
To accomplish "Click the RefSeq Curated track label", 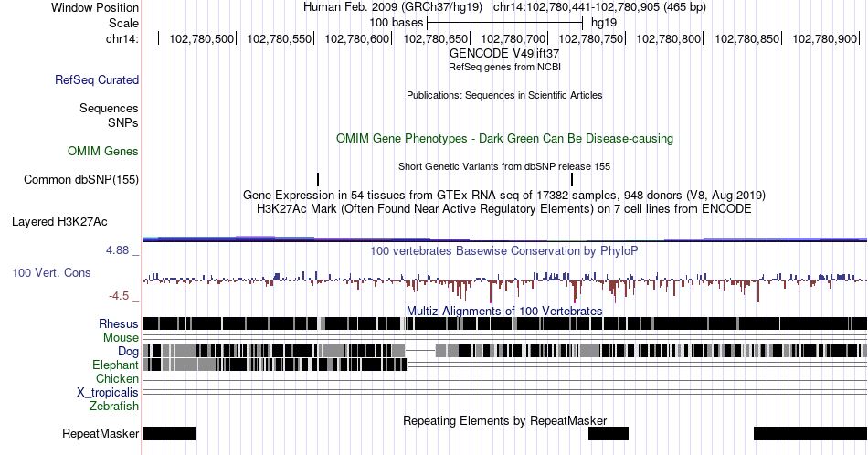I will click(97, 79).
